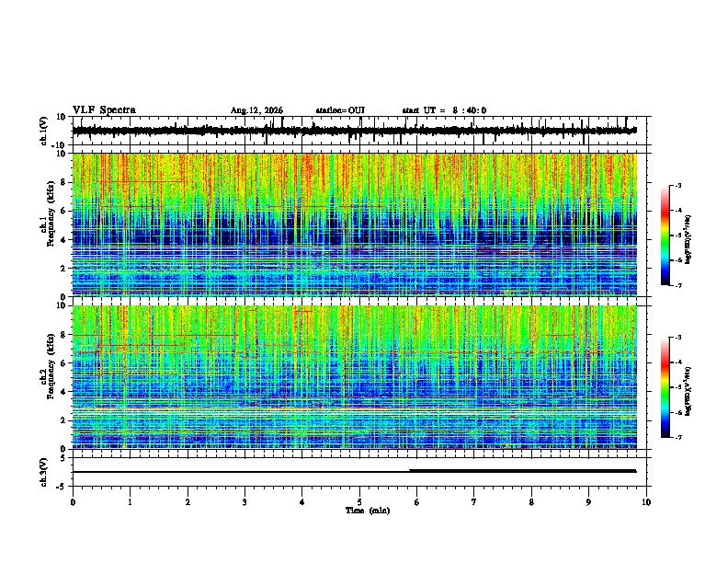The height and width of the screenshot is (563, 728).
Task: Click the "ch.1(V)" waveform axis label
Action: tap(44, 131)
